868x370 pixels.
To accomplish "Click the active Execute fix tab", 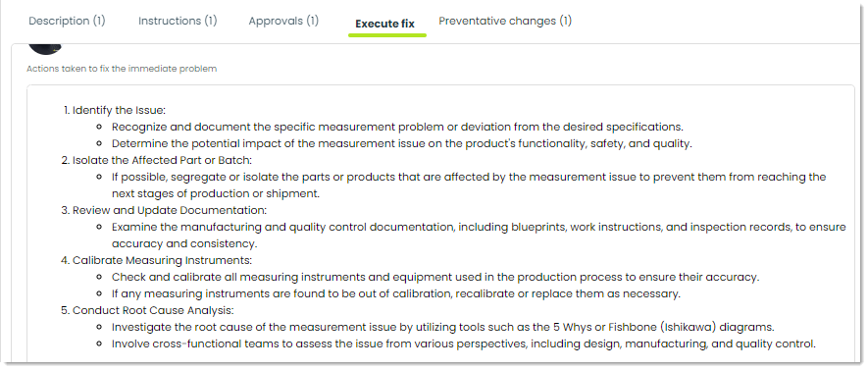I will click(384, 24).
